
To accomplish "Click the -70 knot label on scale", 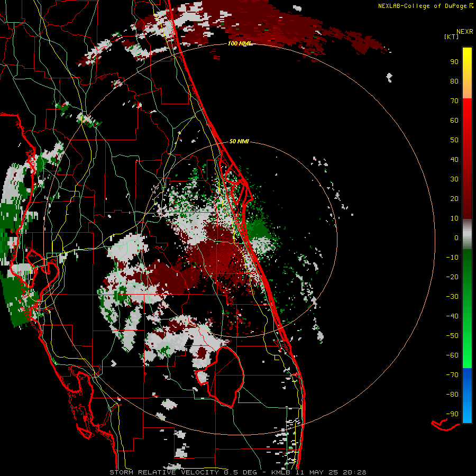I will tap(452, 375).
